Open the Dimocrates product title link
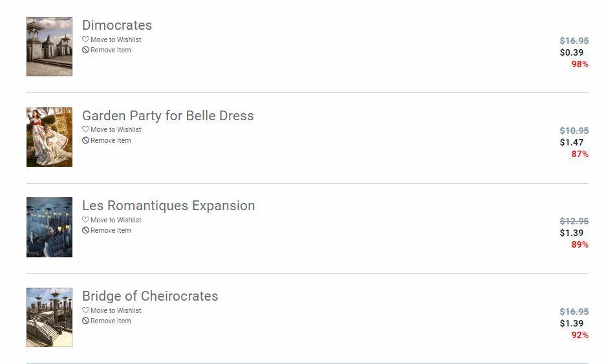The width and height of the screenshot is (604, 364). point(117,25)
